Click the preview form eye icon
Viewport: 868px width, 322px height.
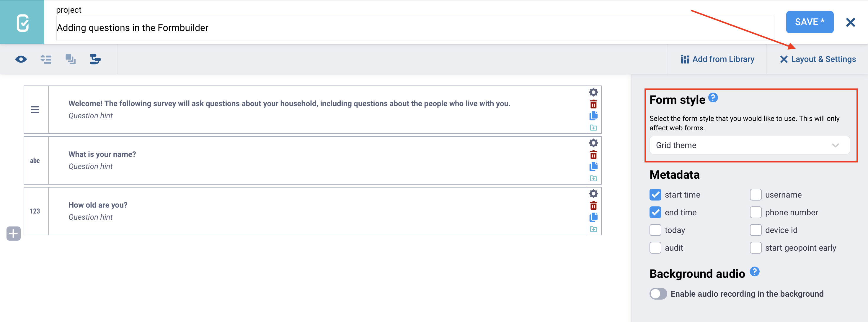21,60
